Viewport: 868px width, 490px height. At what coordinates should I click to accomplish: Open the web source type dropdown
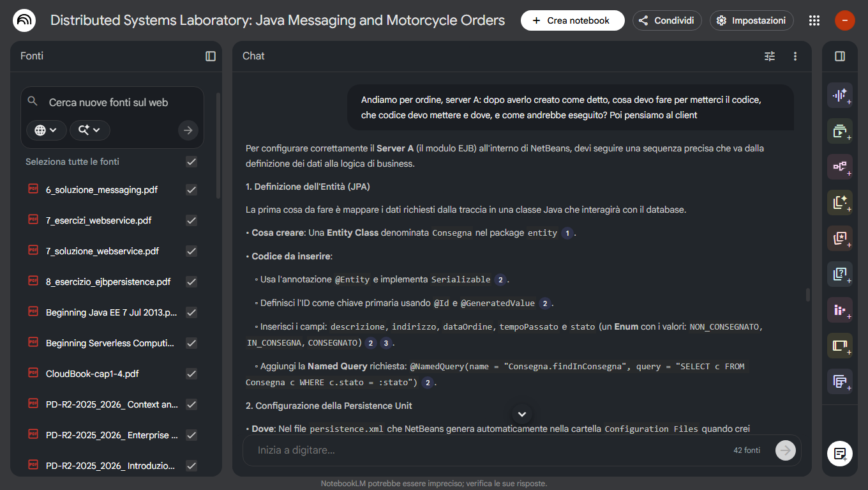[46, 129]
